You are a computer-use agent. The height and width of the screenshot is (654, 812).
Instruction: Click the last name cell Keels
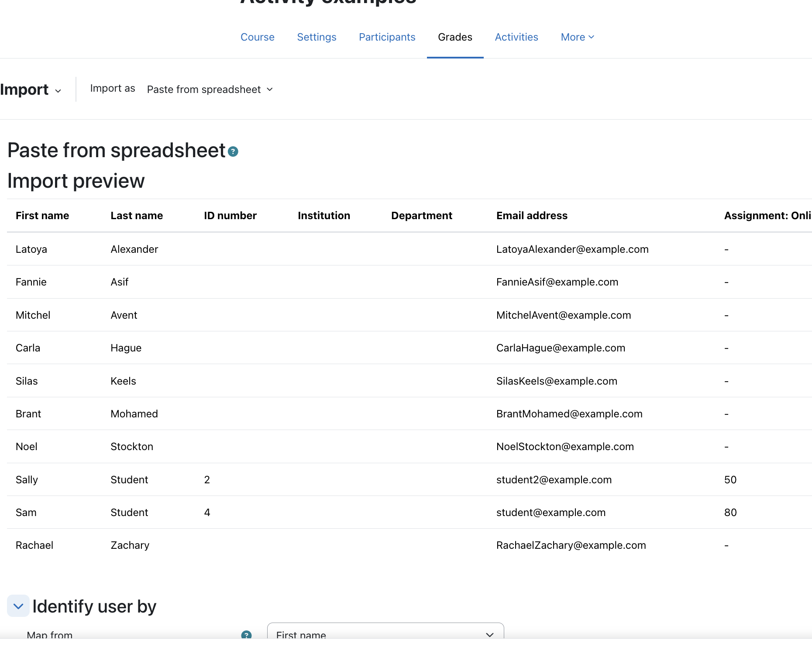pyautogui.click(x=124, y=381)
